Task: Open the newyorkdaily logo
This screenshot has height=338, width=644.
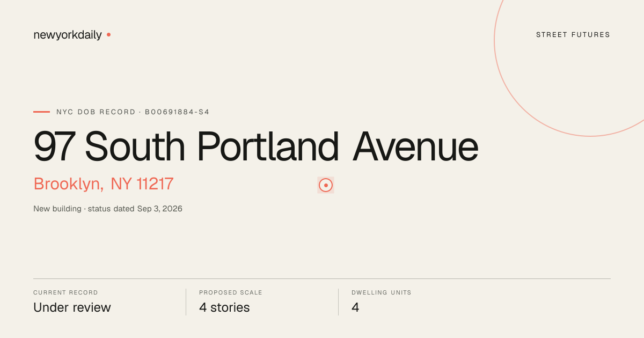Action: pyautogui.click(x=68, y=35)
